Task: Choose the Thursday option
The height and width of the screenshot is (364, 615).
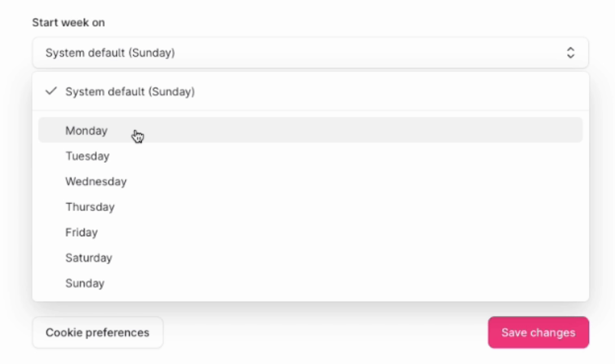Action: tap(90, 207)
